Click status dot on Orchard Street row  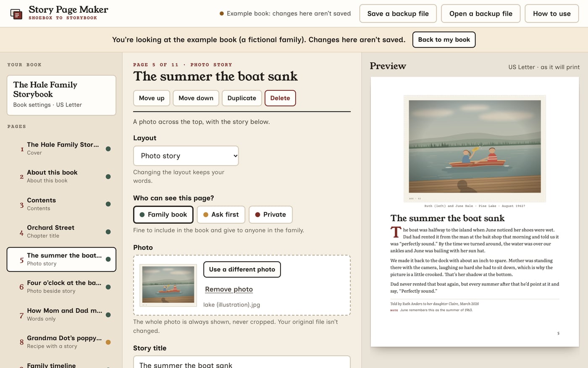[108, 232]
